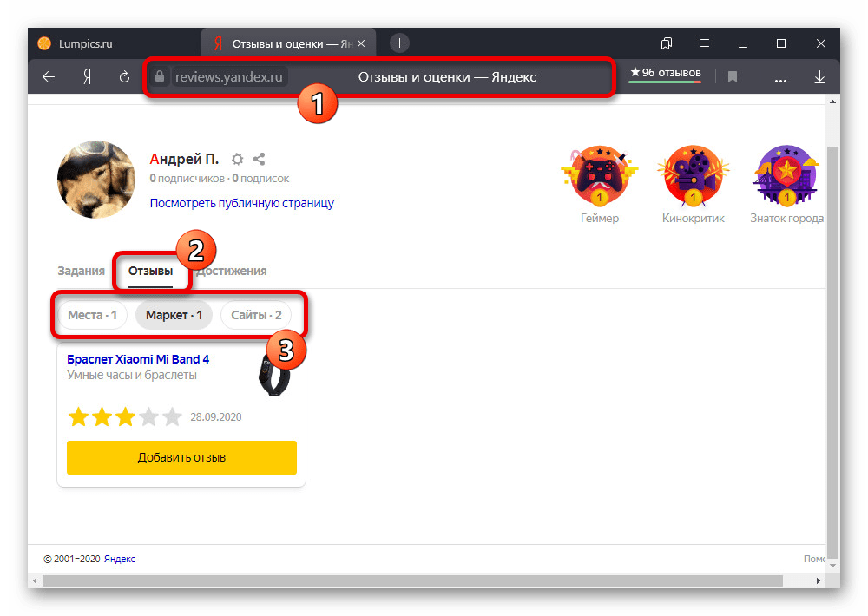Screen dimensions: 868x616
Task: Set rating by clicking the fifth star
Action: point(172,417)
